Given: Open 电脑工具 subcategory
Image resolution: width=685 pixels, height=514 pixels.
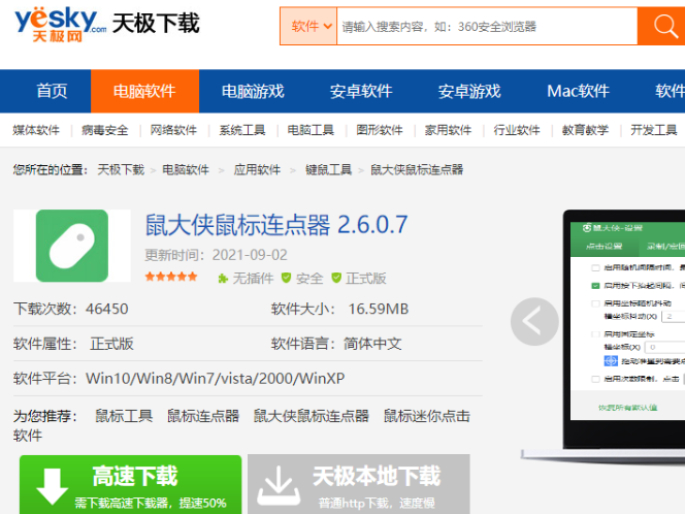Looking at the screenshot, I should [311, 130].
